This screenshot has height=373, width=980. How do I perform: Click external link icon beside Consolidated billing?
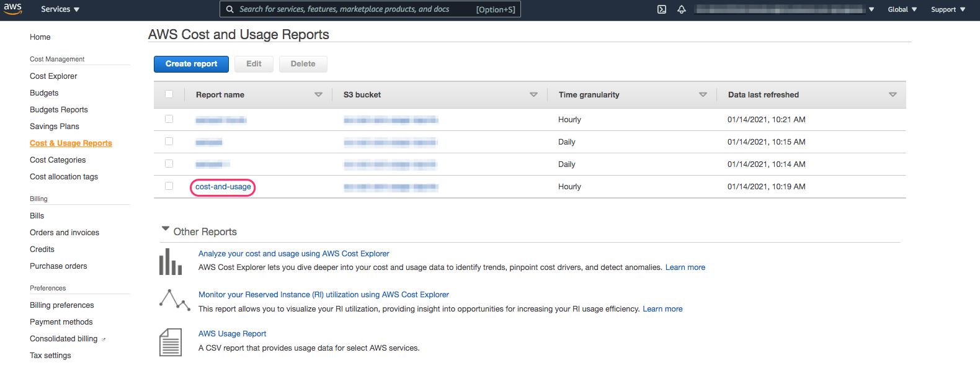104,339
